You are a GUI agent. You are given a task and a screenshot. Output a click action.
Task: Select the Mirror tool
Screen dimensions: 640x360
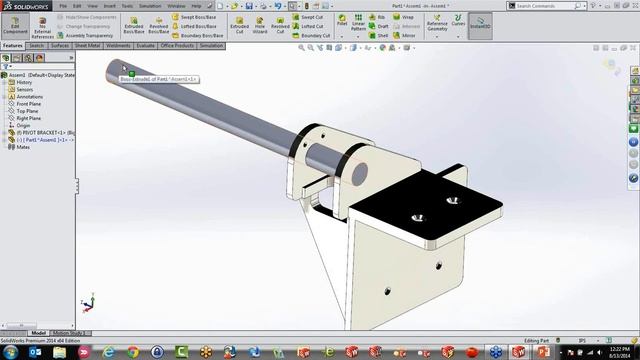point(404,36)
